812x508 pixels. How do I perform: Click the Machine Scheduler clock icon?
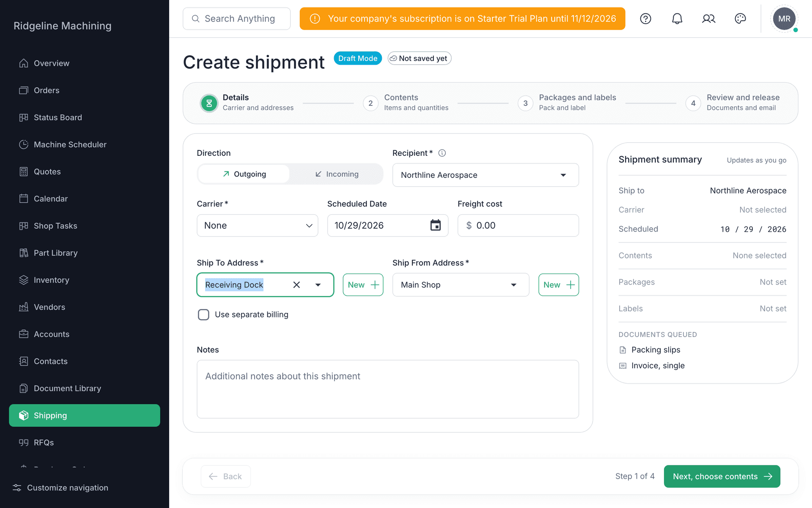point(24,144)
